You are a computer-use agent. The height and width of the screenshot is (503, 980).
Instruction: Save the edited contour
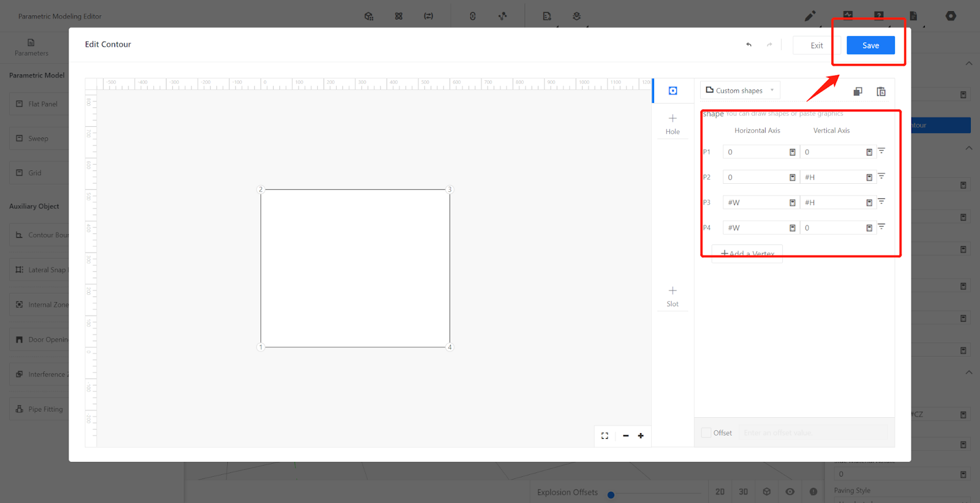tap(870, 45)
